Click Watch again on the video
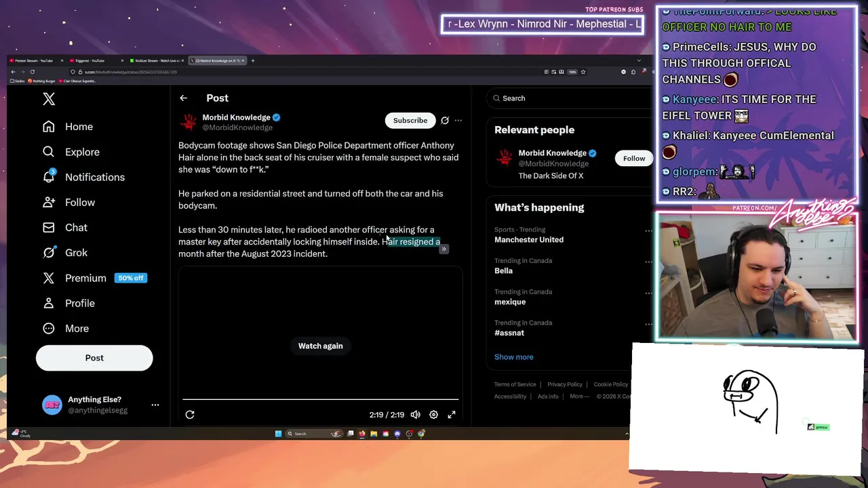 [321, 346]
